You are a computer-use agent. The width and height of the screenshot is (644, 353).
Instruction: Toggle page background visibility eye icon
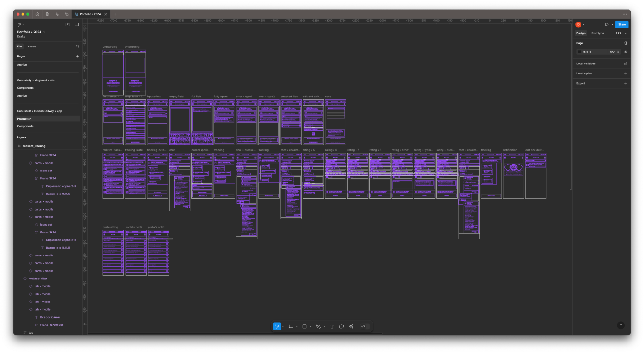[x=625, y=51]
